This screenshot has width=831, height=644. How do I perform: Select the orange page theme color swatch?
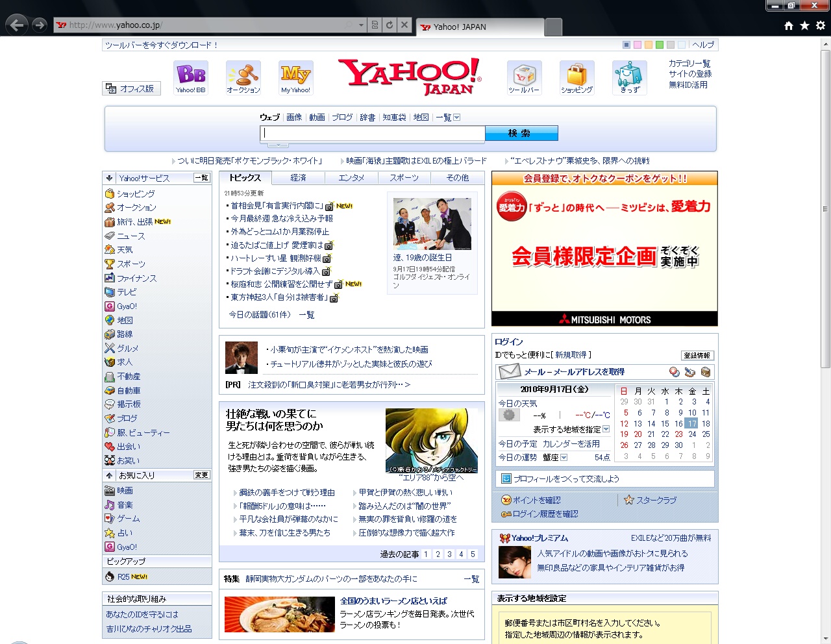(x=649, y=45)
